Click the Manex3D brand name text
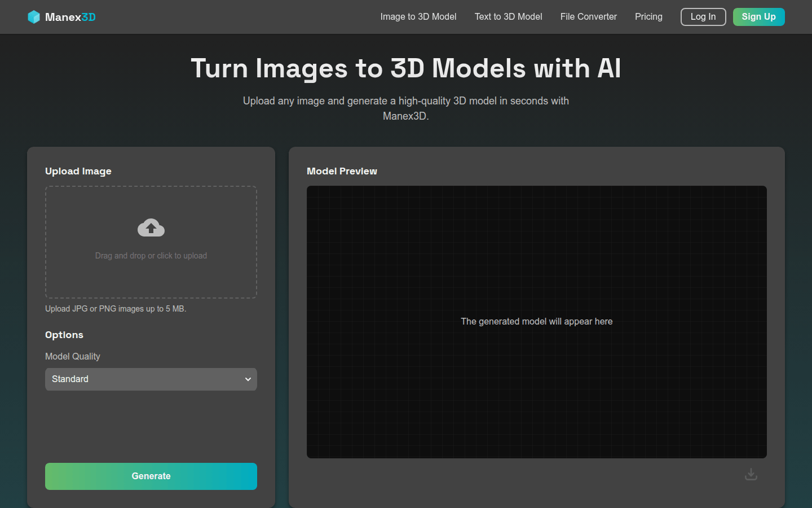812x508 pixels. (70, 17)
